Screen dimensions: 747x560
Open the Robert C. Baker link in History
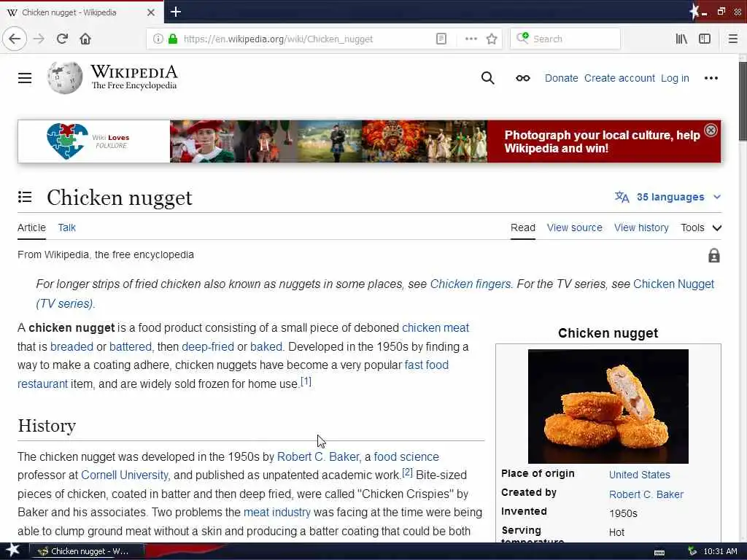(x=318, y=456)
